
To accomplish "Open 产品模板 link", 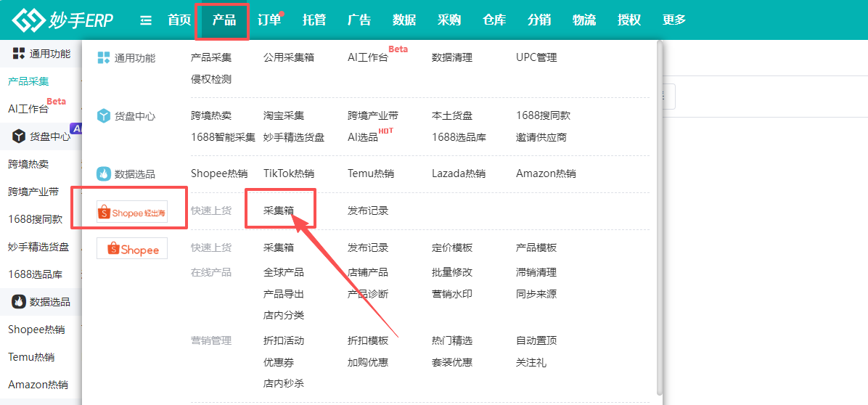I will click(x=536, y=248).
